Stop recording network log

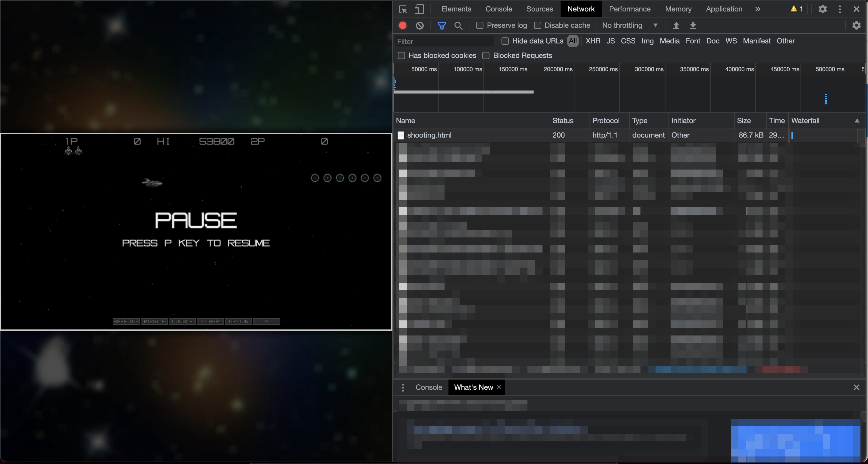click(x=402, y=25)
